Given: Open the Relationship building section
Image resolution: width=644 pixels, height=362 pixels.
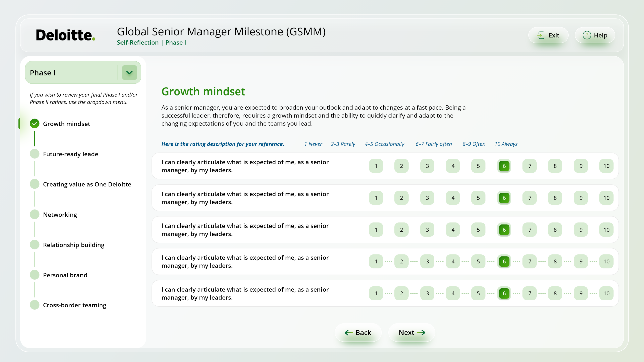Looking at the screenshot, I should tap(73, 245).
